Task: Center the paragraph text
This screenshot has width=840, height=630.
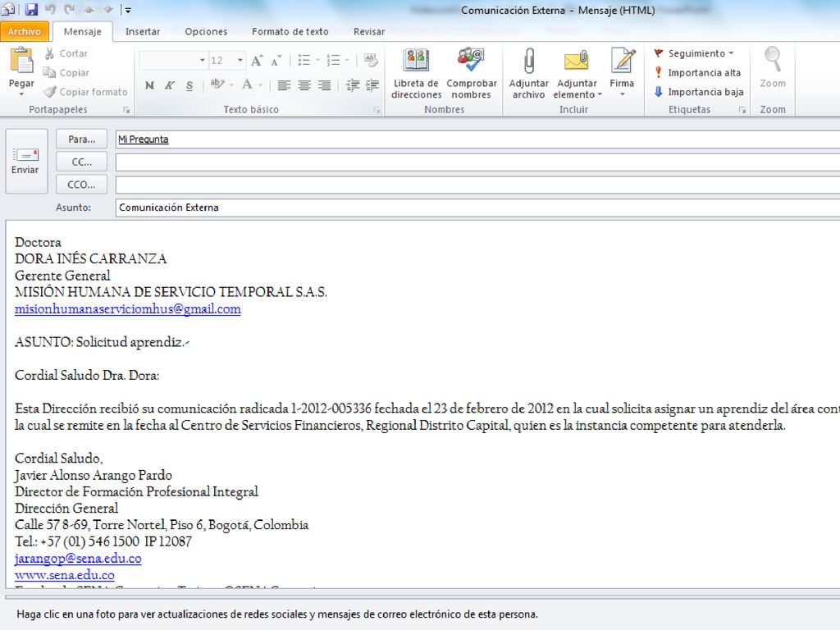Action: point(304,85)
